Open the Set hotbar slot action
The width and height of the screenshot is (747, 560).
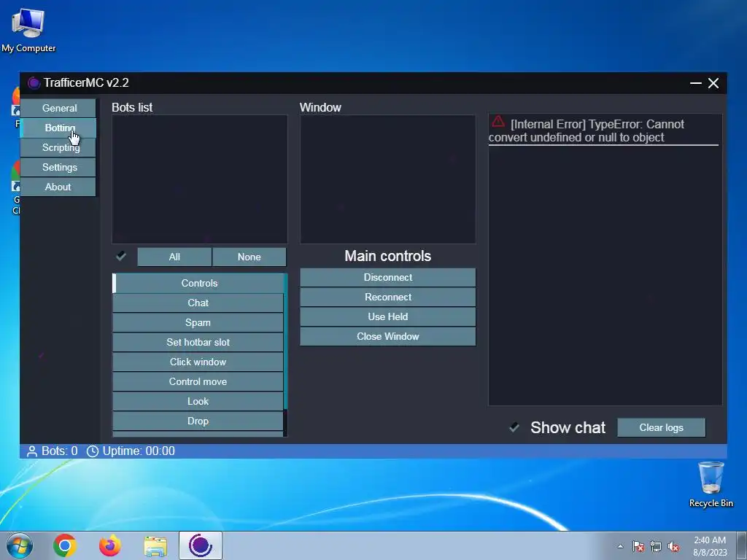198,343
